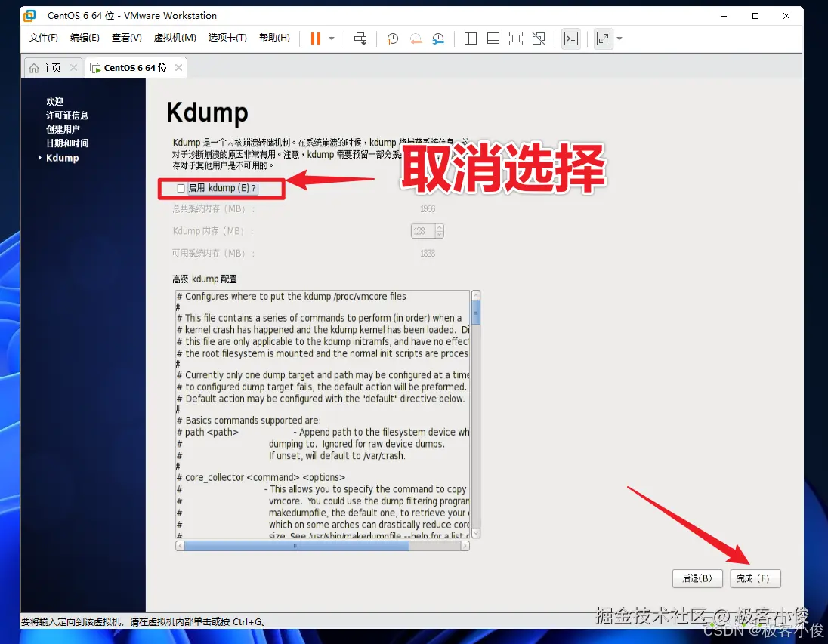Click the pause virtual machine icon
The height and width of the screenshot is (644, 828).
tap(315, 39)
